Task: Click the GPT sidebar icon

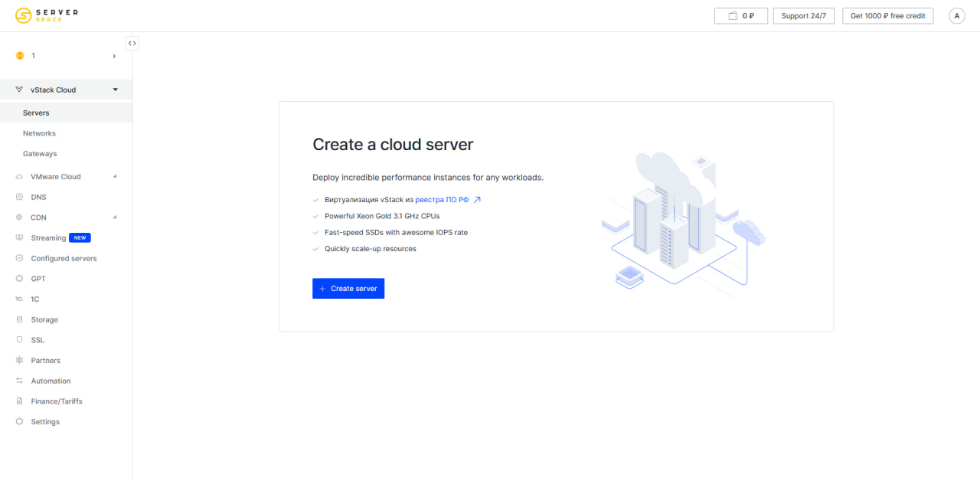Action: [20, 279]
